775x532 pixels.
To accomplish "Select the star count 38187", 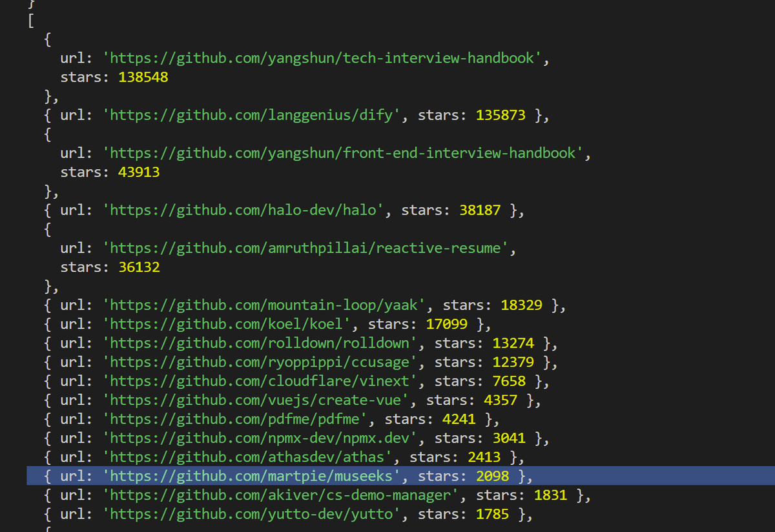I will (x=480, y=210).
